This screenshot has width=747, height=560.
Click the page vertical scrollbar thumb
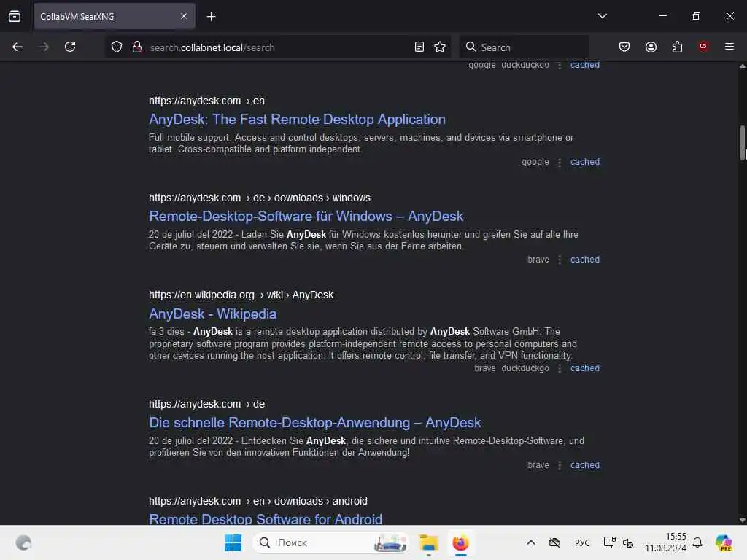[742, 143]
